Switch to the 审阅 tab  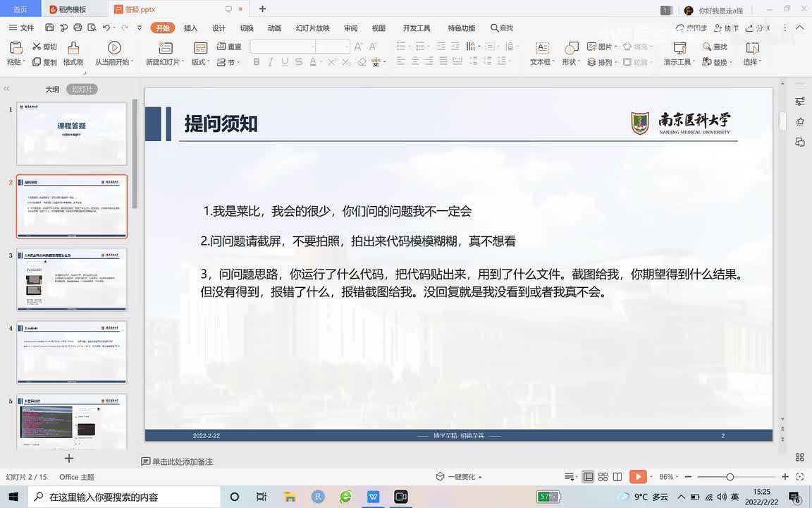point(350,28)
